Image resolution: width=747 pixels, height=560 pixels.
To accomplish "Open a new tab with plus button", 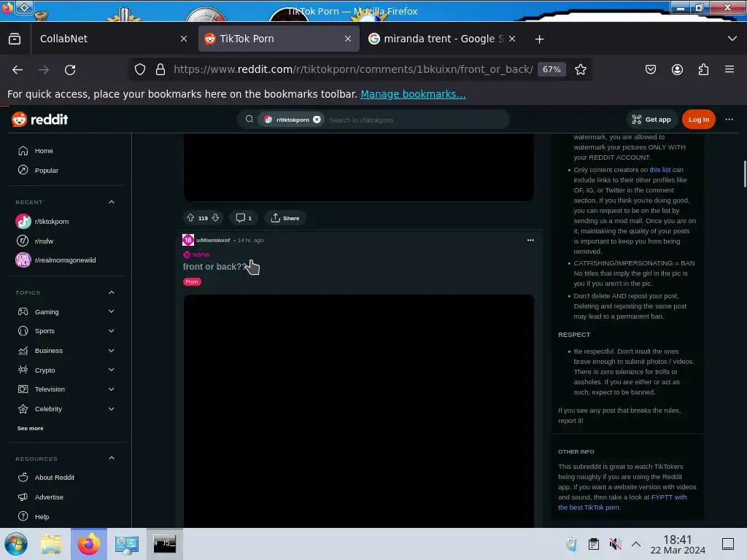I will (x=539, y=39).
